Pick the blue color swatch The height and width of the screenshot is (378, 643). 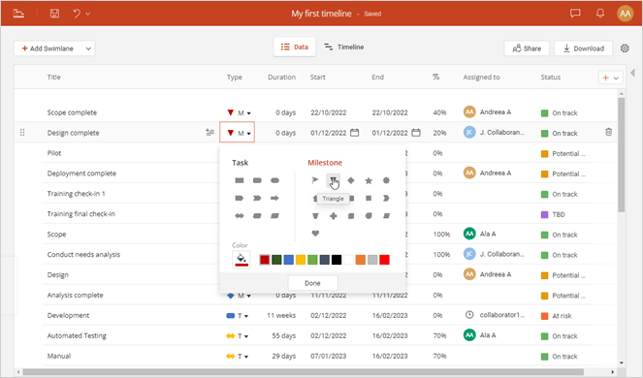pos(289,260)
